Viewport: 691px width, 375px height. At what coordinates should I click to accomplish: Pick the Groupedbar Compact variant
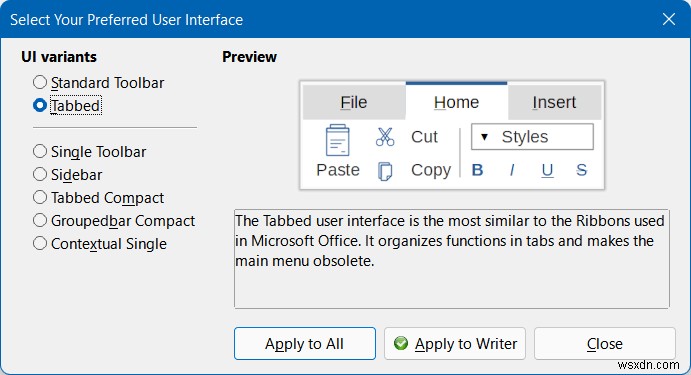tap(114, 220)
